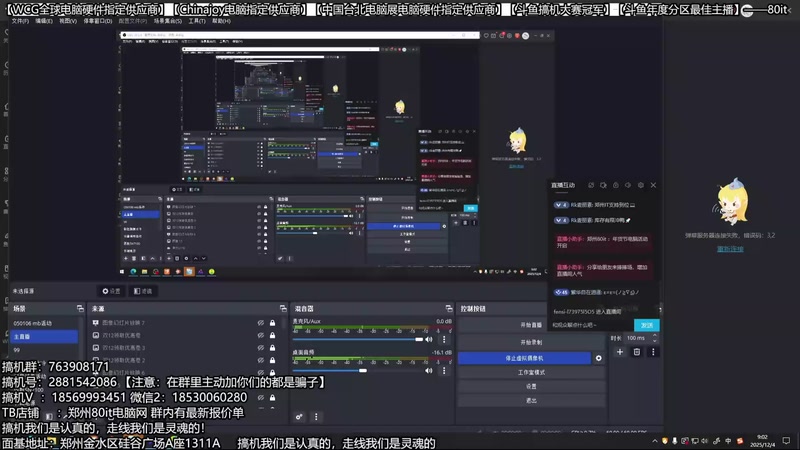
Task: Open the Windows notification center
Action: click(786, 441)
